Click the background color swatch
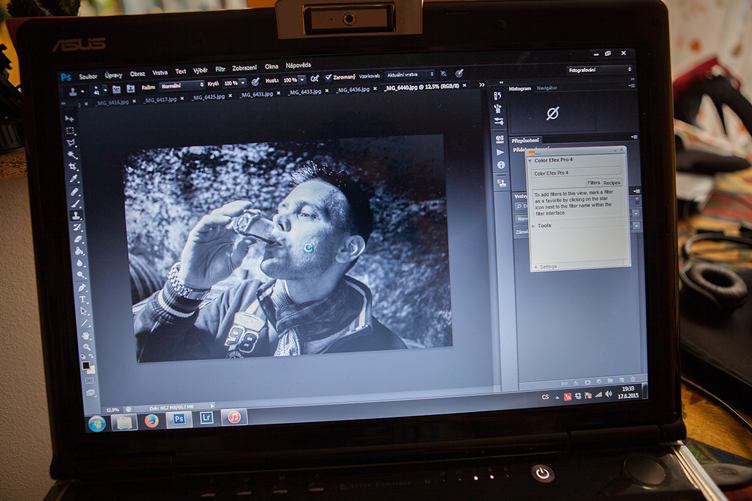 point(90,370)
